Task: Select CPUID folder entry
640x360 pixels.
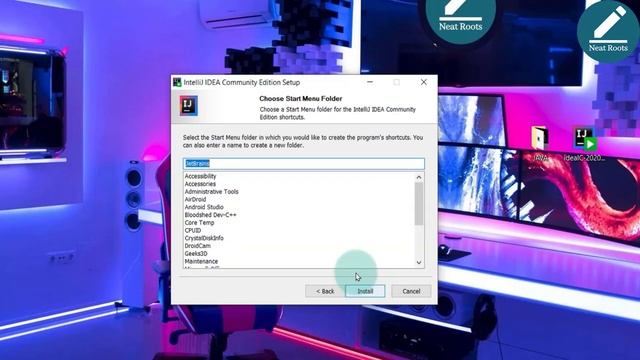Action: [x=193, y=230]
